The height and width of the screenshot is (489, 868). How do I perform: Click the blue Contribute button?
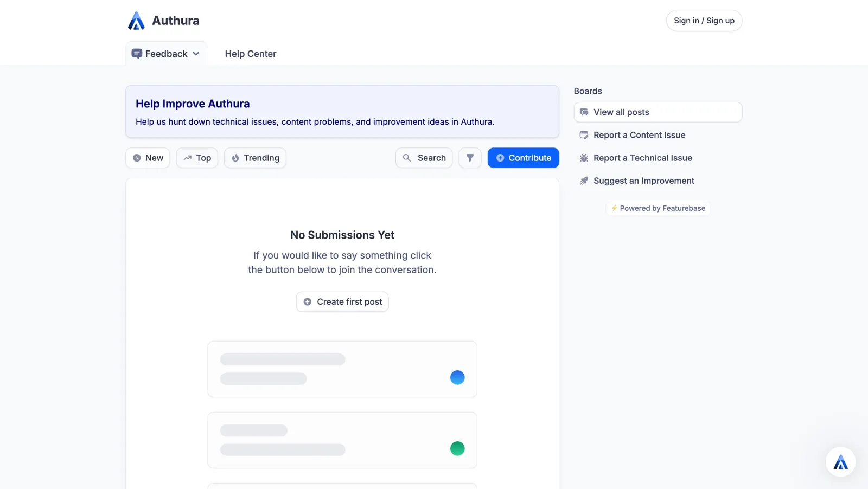(x=524, y=158)
